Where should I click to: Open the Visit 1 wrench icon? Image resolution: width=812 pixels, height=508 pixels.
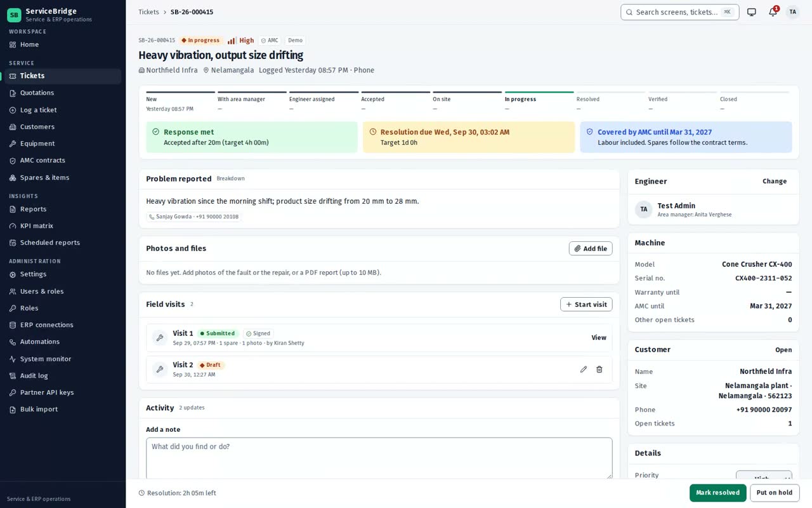[x=160, y=338]
